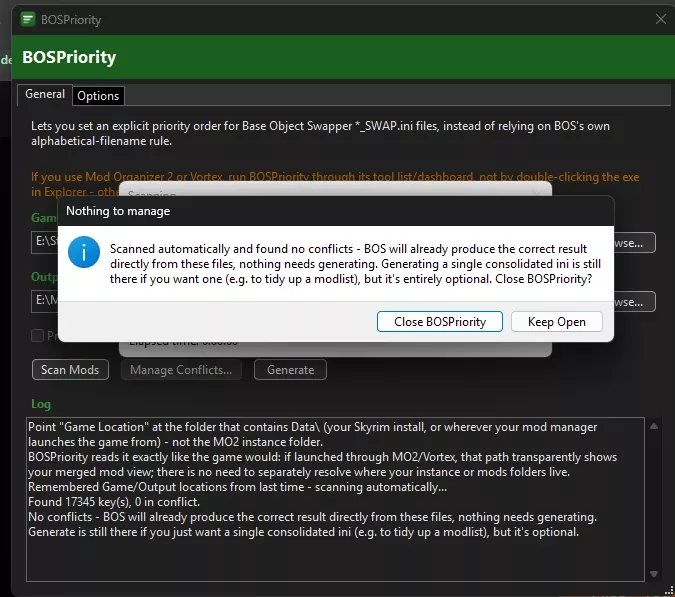675x597 pixels.
Task: Click the Log section heading
Action: 41,404
